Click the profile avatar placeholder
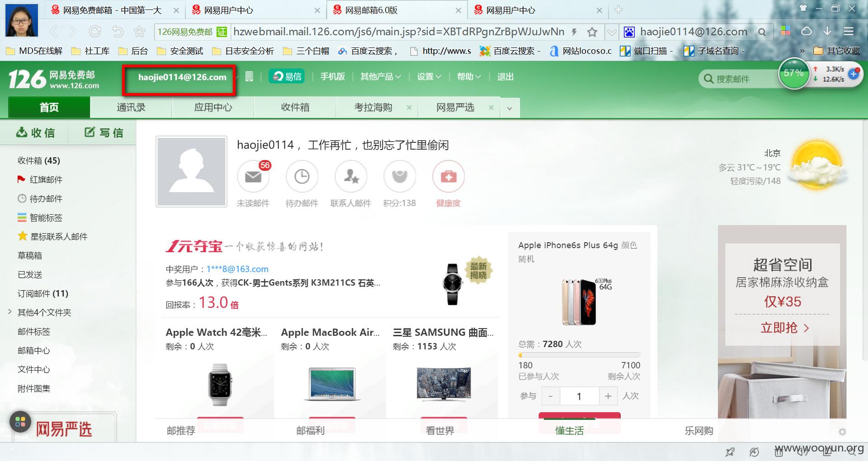Screen dimensions: 868x461 (x=191, y=172)
